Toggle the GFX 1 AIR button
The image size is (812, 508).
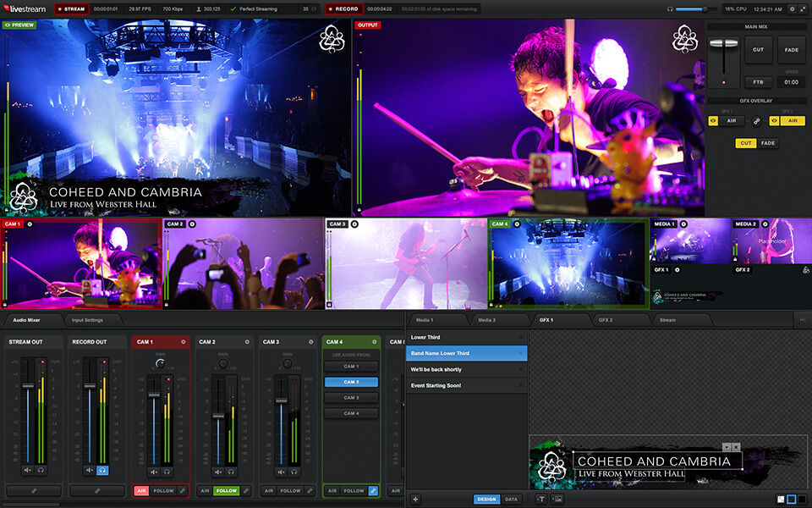(731, 121)
